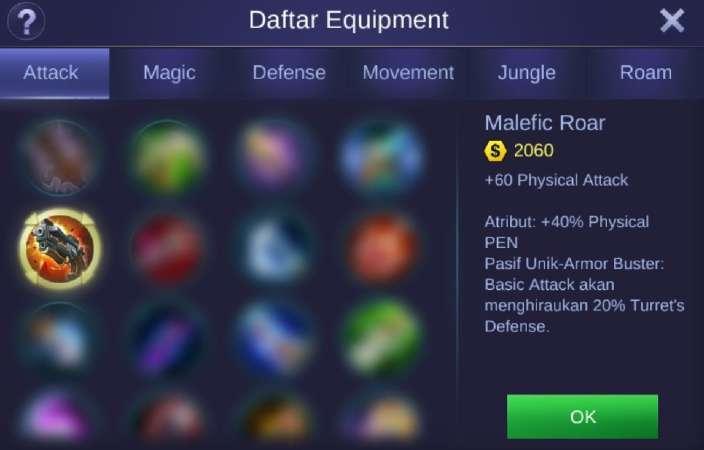Choose the dark red item next to Malefic Roar
Image resolution: width=704 pixels, height=450 pixels.
tap(168, 249)
